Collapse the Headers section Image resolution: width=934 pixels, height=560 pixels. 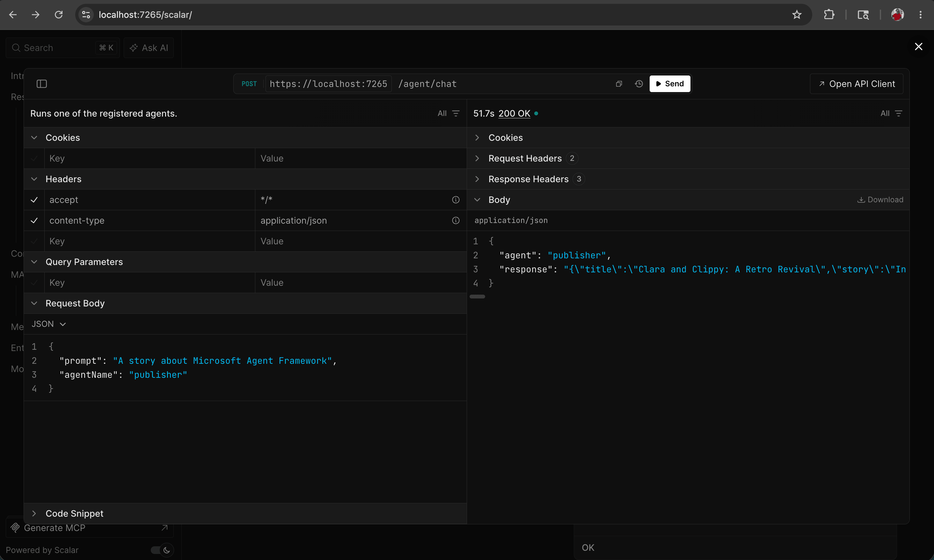pos(34,179)
